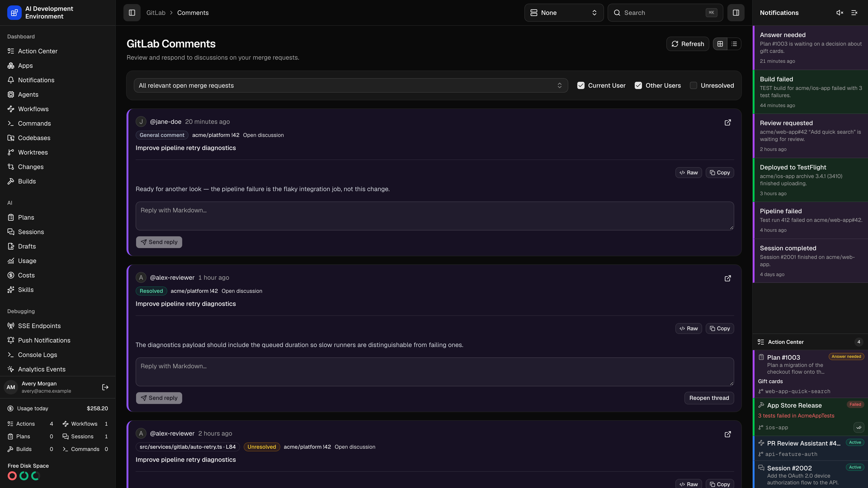
Task: Click the Action Center panel header icon
Action: click(760, 342)
